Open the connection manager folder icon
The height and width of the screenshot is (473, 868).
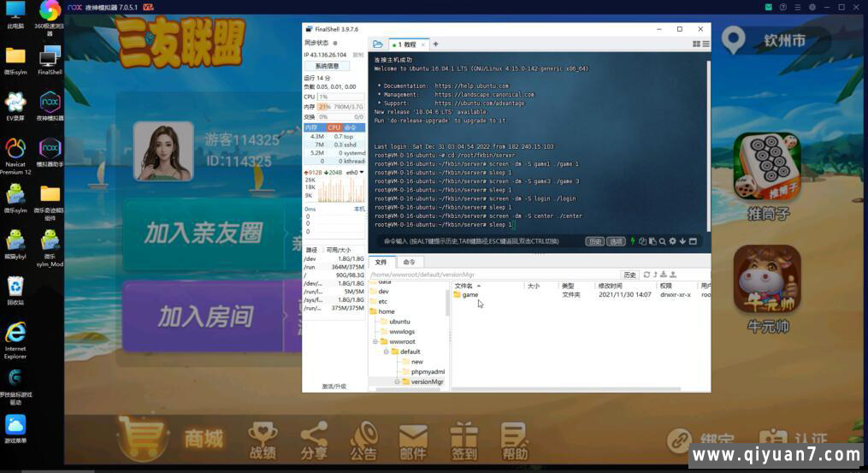point(377,44)
